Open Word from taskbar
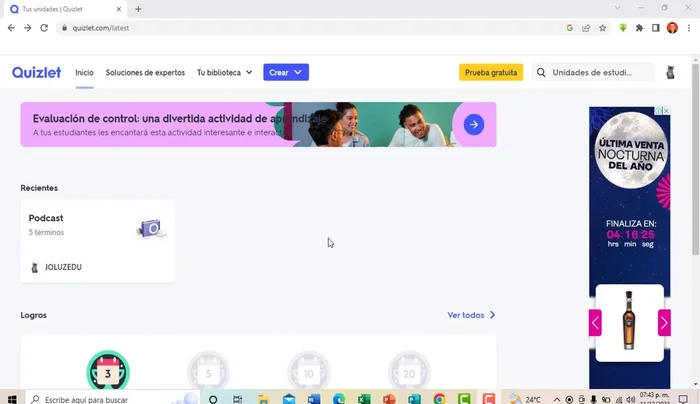The width and height of the screenshot is (700, 404). (x=314, y=399)
